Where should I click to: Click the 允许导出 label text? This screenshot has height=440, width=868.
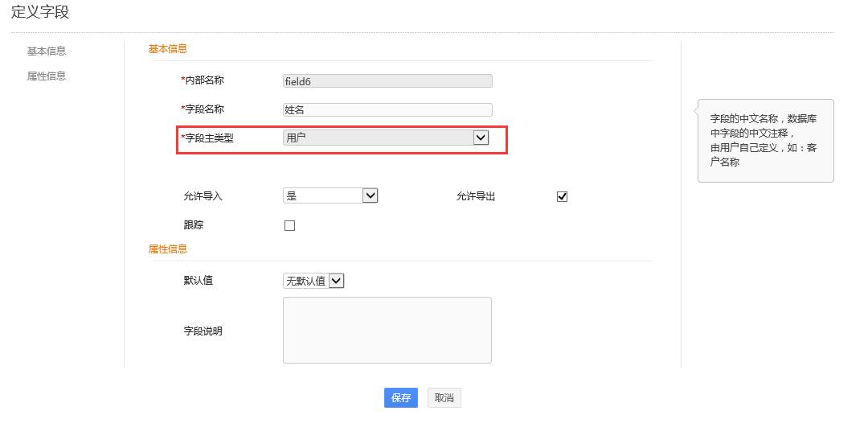pos(476,197)
